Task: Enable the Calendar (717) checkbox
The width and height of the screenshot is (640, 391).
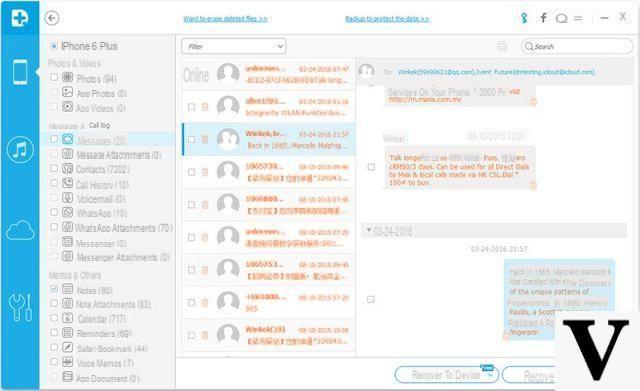Action: coord(54,318)
